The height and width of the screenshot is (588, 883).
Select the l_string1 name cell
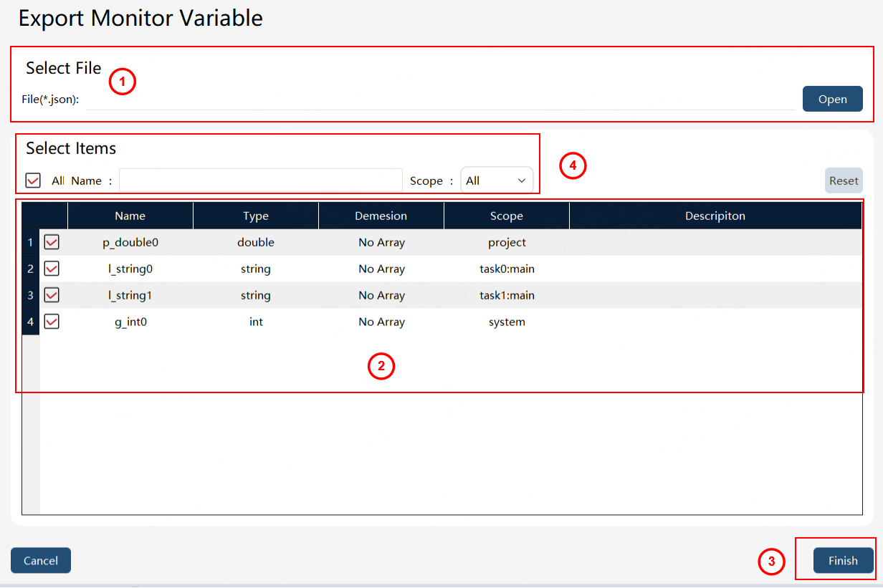(130, 295)
